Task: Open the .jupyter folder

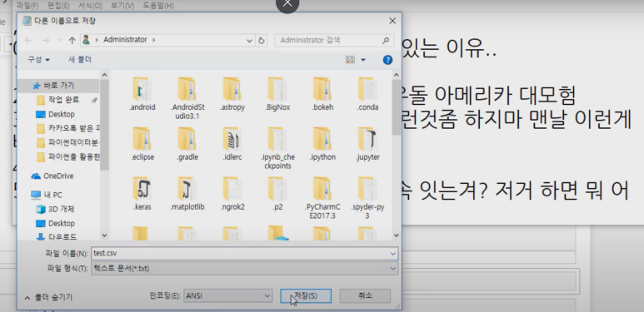Action: [x=367, y=143]
